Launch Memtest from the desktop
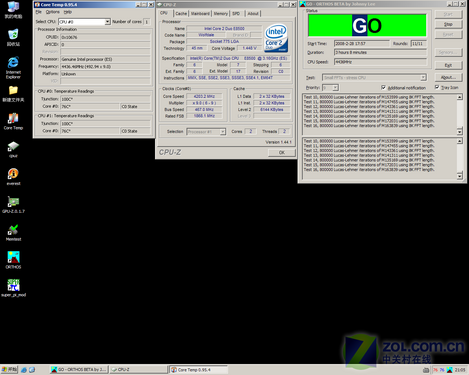The width and height of the screenshot is (469, 375). 13,232
